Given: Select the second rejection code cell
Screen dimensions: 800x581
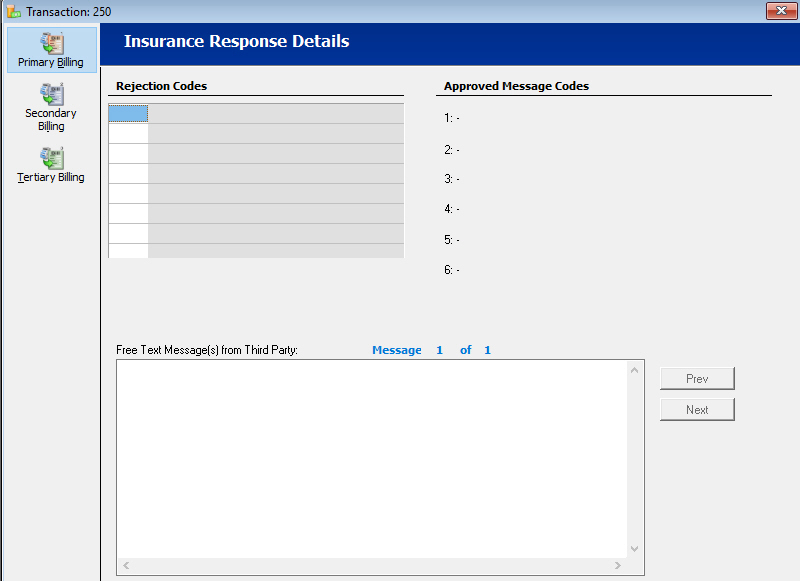Looking at the screenshot, I should pos(128,134).
